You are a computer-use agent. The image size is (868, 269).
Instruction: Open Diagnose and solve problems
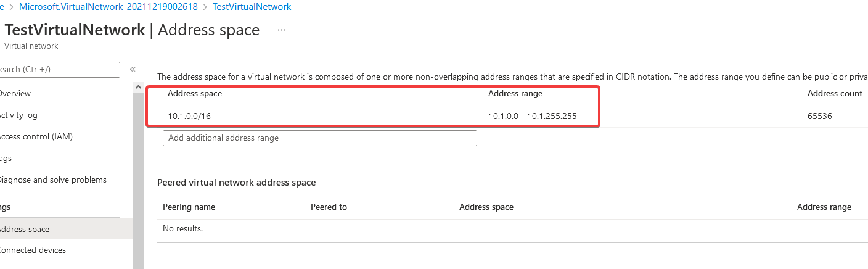(x=52, y=180)
